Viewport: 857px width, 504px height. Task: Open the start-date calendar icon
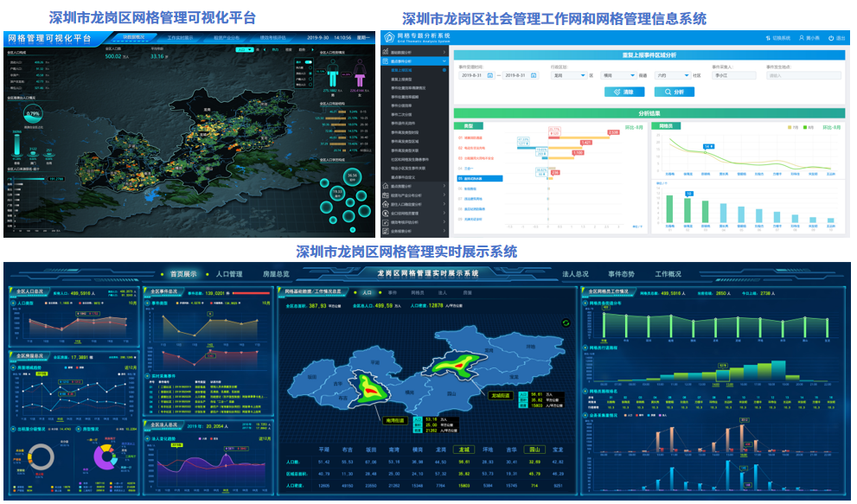click(489, 75)
